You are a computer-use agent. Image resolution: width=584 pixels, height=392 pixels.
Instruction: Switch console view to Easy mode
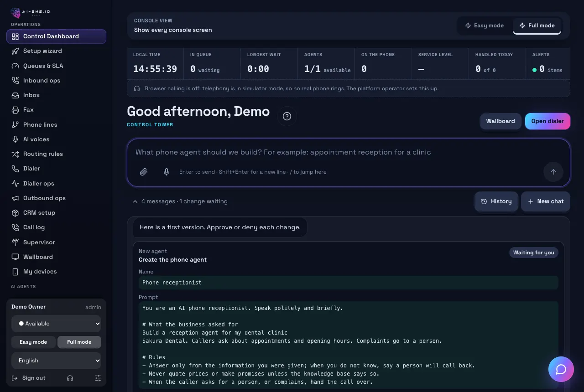pyautogui.click(x=484, y=26)
